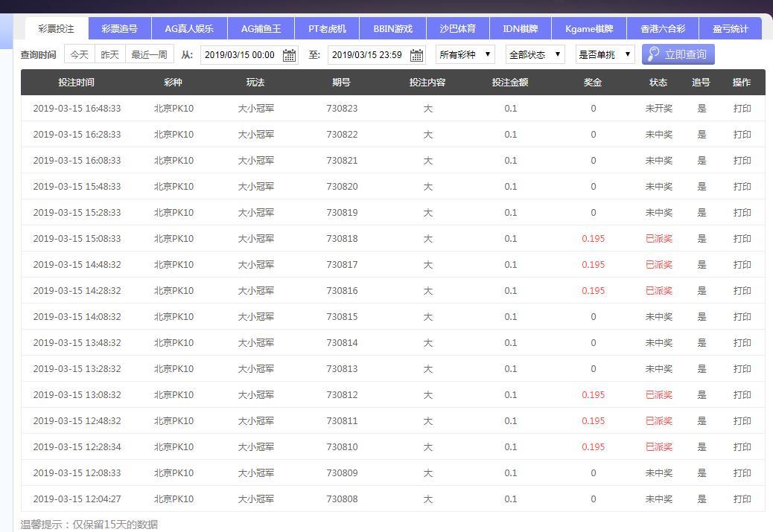Image resolution: width=773 pixels, height=532 pixels.
Task: Go to the Kgame棋牌 tab
Action: tap(589, 28)
